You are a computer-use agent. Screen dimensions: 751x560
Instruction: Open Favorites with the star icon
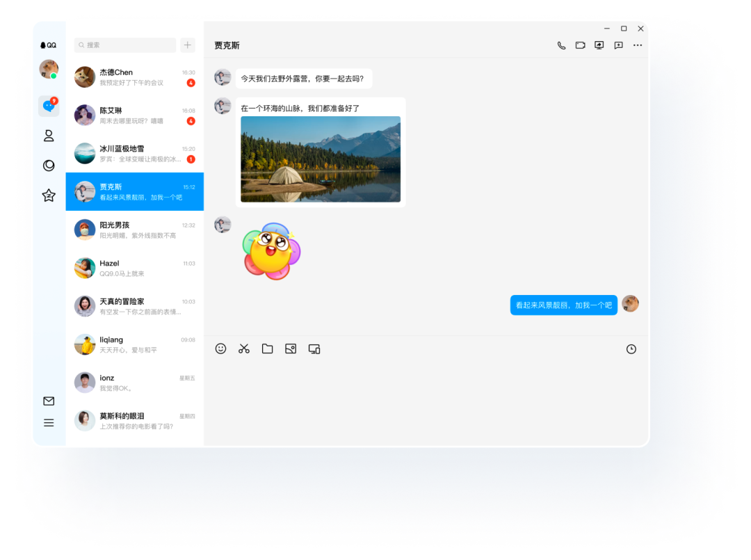(x=49, y=195)
